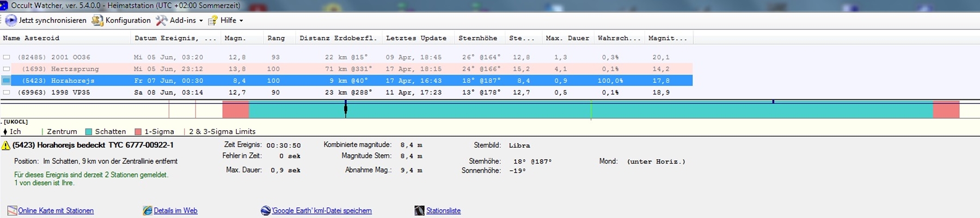This screenshot has height=218, width=980.
Task: Click the Stationsliste icon
Action: tap(419, 211)
